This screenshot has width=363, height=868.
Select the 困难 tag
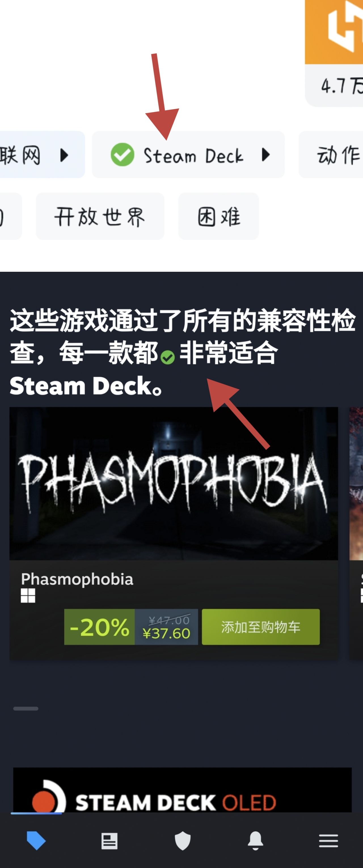pos(219,216)
